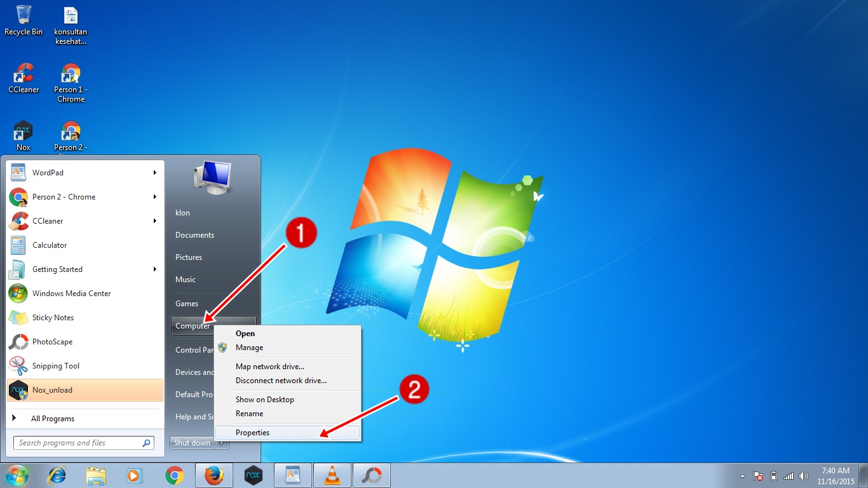Expand the CCleaner submenu arrow

point(154,221)
